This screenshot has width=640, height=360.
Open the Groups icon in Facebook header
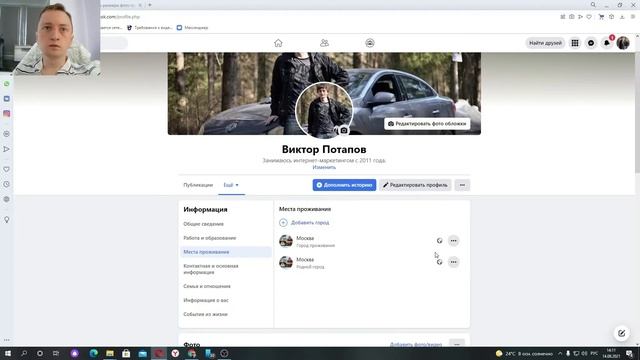pos(370,43)
